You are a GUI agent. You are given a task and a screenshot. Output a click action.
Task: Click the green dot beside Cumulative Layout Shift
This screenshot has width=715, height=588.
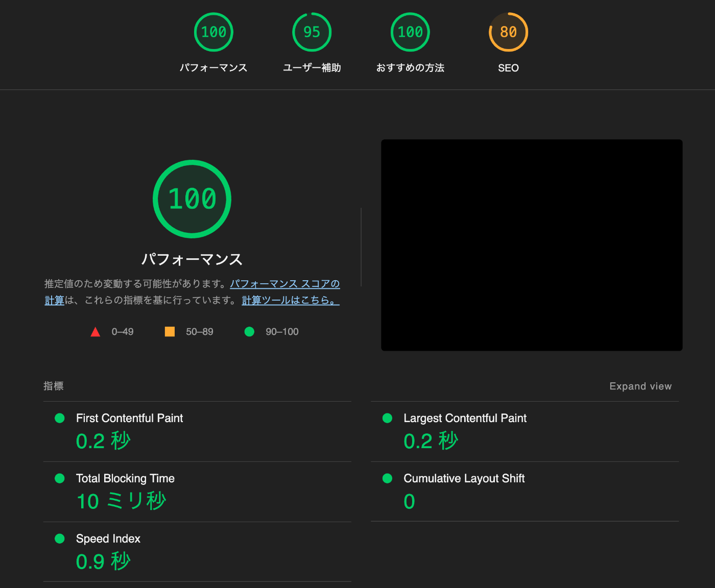[x=387, y=478]
